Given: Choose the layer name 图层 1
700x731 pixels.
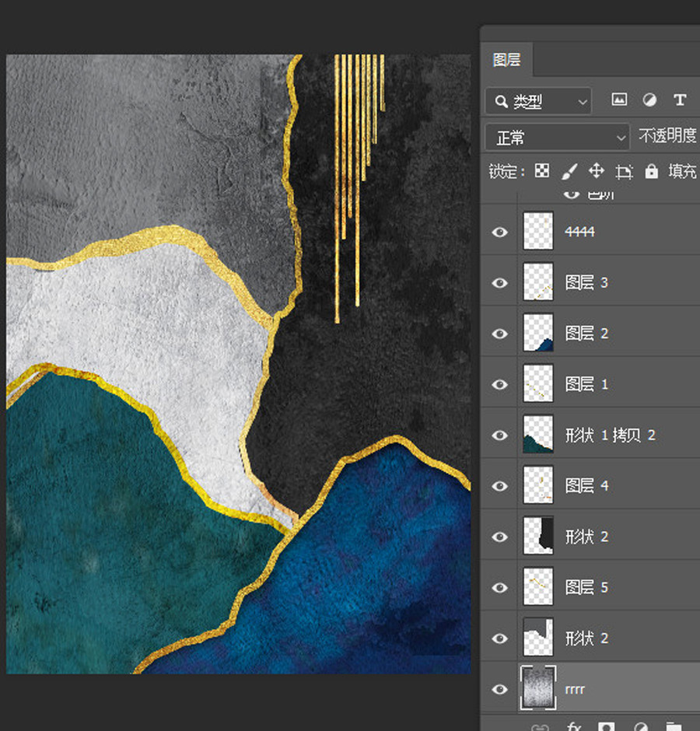Looking at the screenshot, I should pos(586,384).
